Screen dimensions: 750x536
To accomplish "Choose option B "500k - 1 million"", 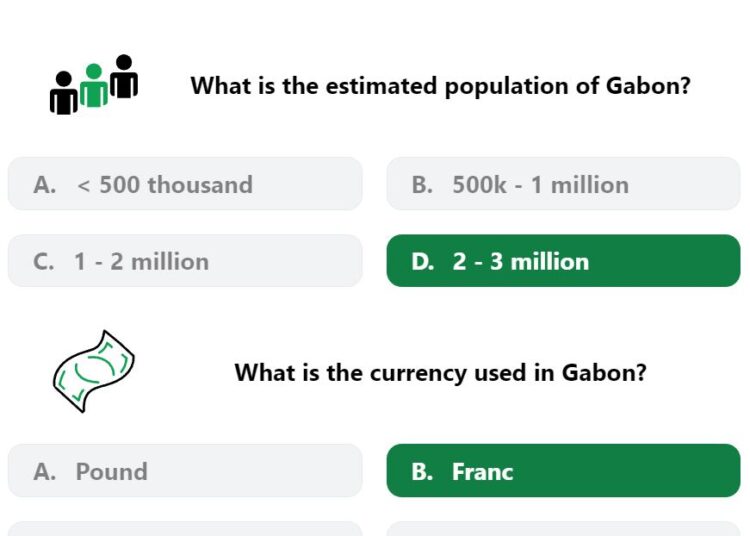I will [563, 184].
